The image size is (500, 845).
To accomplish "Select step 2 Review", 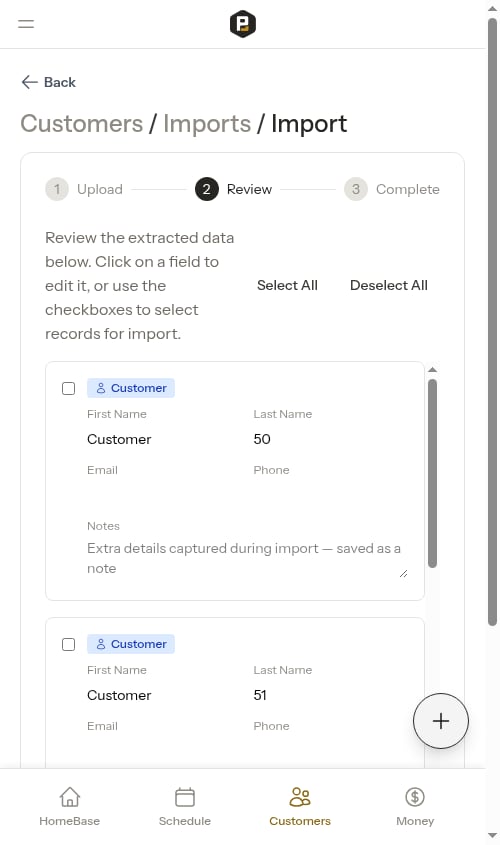I will click(233, 189).
